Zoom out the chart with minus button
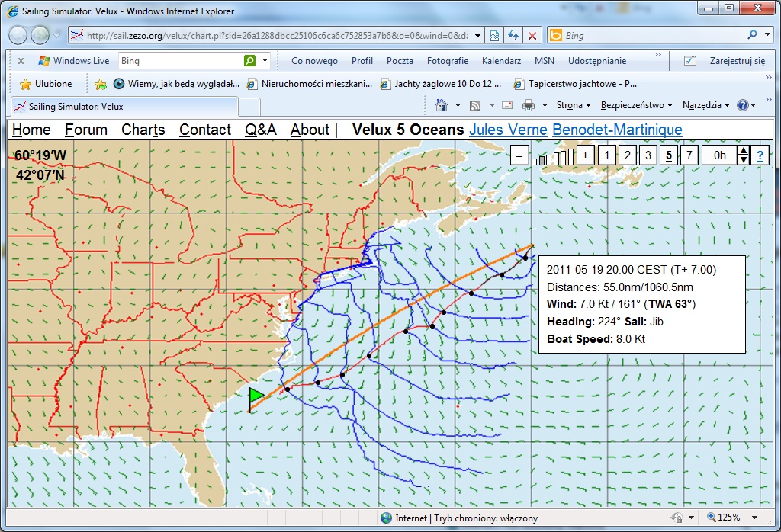 (x=519, y=155)
